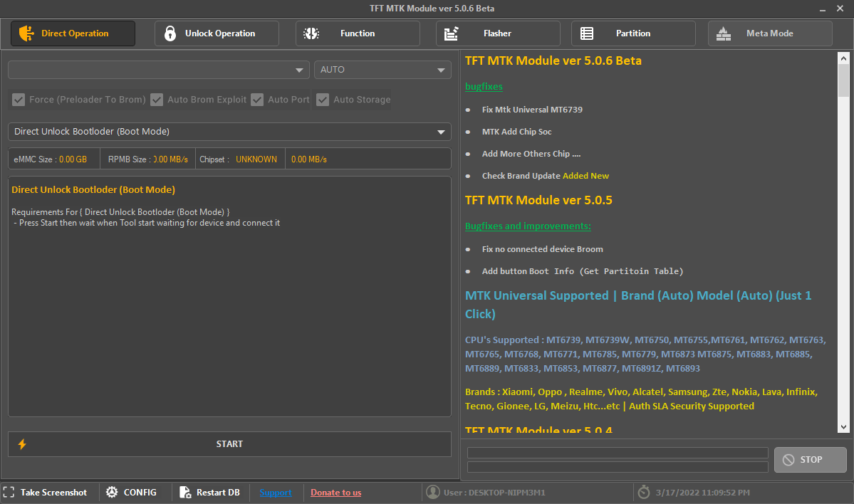This screenshot has height=504, width=854.
Task: Click the lightning bolt beside START
Action: pos(21,443)
